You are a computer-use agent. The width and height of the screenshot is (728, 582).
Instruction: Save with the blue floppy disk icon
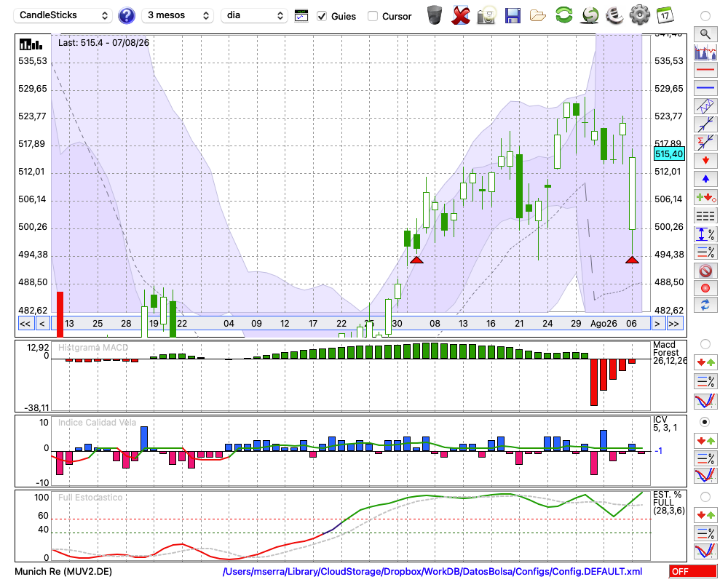tap(513, 16)
